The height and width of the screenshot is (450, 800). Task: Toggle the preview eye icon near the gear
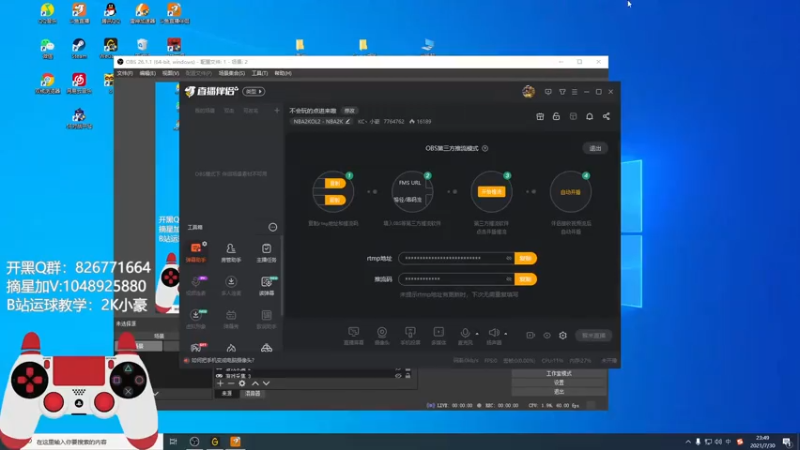coord(547,335)
